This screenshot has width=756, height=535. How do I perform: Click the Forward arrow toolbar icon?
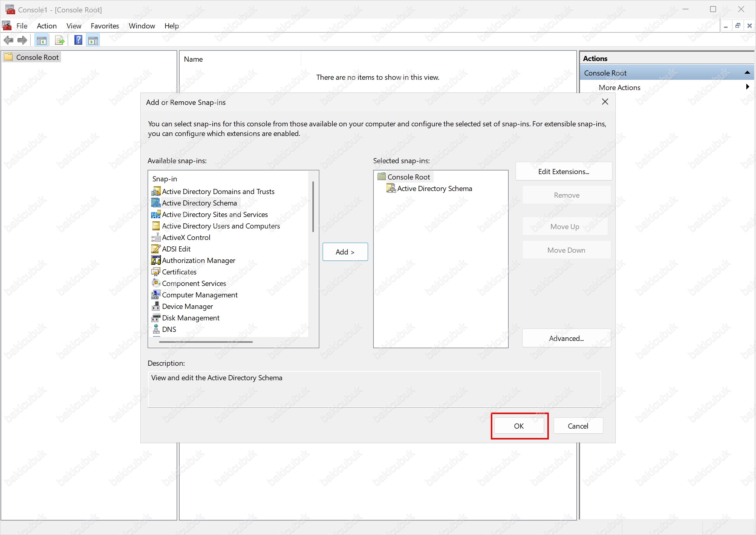point(22,41)
